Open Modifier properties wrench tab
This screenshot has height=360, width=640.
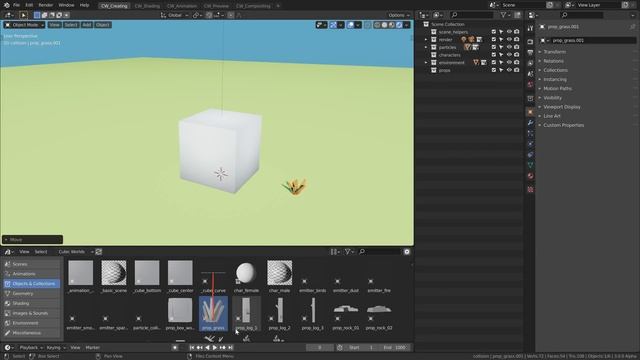(530, 122)
